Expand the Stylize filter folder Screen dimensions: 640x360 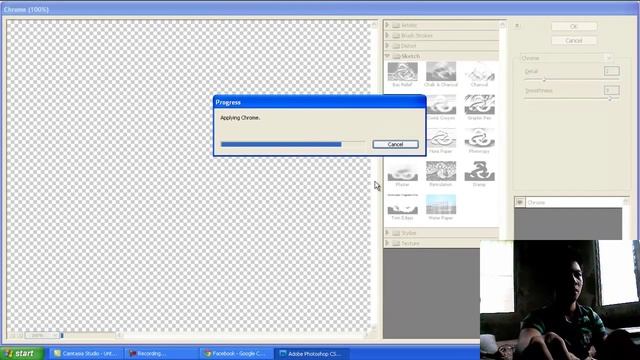click(387, 233)
